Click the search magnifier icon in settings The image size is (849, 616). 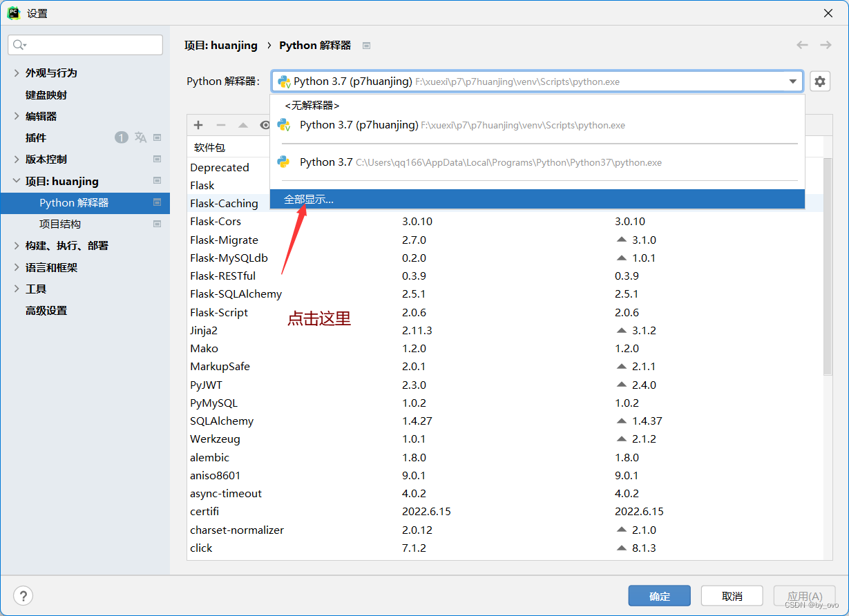19,45
